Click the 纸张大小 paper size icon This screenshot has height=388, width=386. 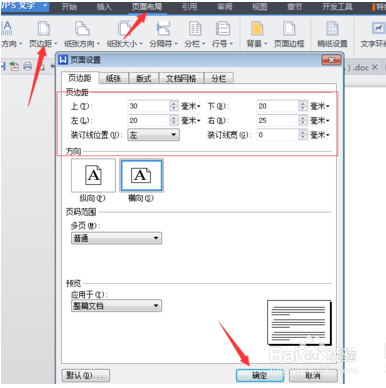[x=124, y=29]
